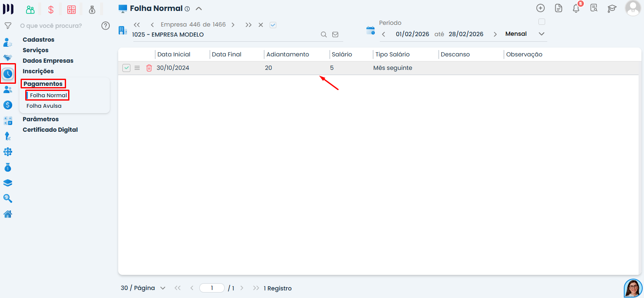Select Folha Avulsa in the menu
The image size is (644, 298).
pyautogui.click(x=44, y=106)
